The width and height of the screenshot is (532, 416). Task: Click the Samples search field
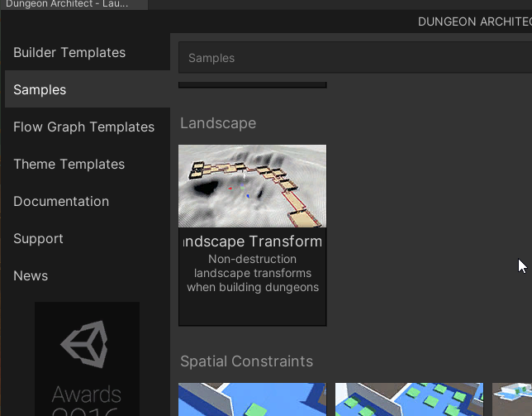355,58
